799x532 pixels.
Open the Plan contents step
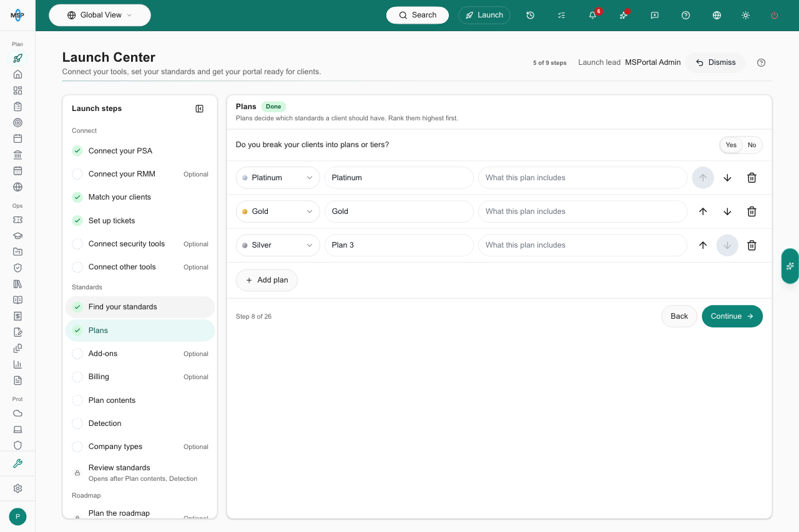coord(140,400)
